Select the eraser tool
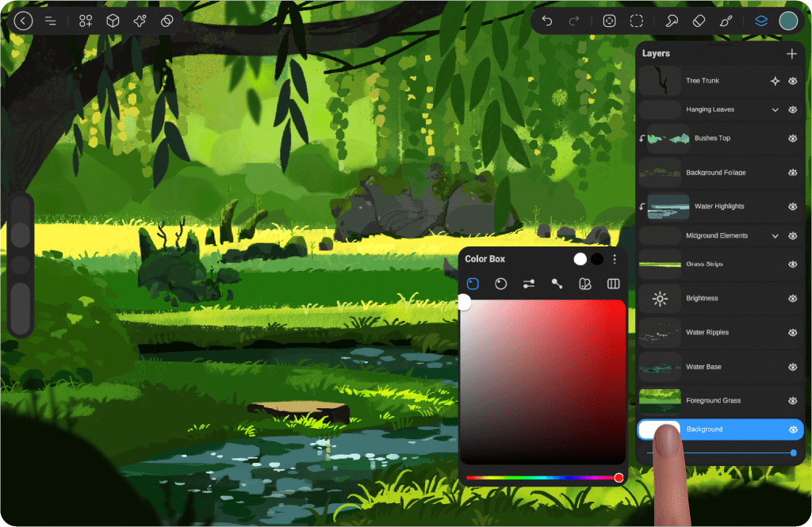 tap(699, 21)
